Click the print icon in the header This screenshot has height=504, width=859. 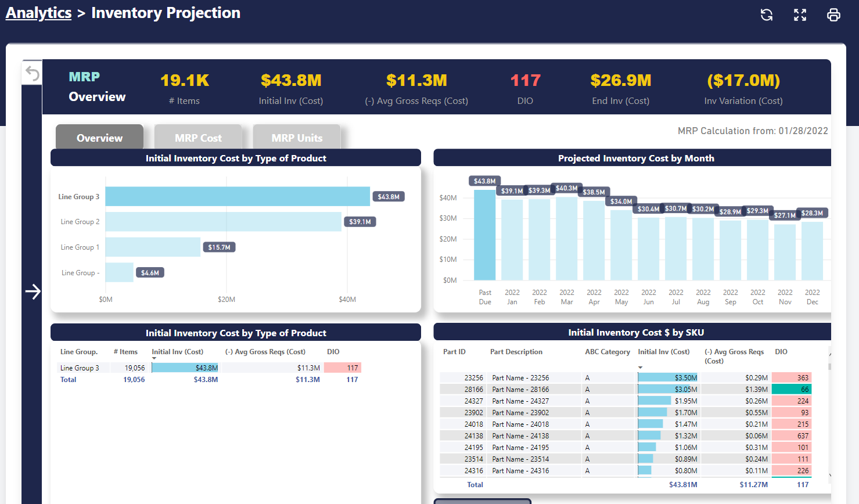pyautogui.click(x=833, y=15)
